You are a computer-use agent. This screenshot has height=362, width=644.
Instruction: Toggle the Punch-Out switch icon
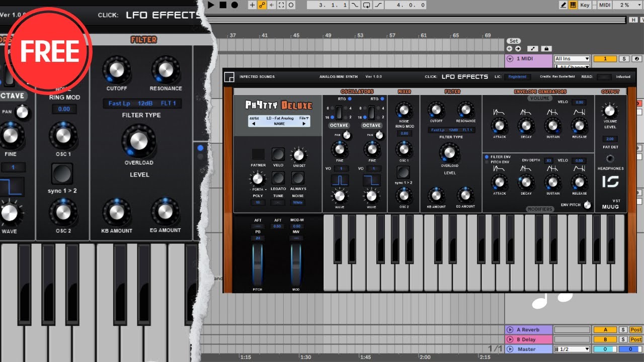pos(377,5)
